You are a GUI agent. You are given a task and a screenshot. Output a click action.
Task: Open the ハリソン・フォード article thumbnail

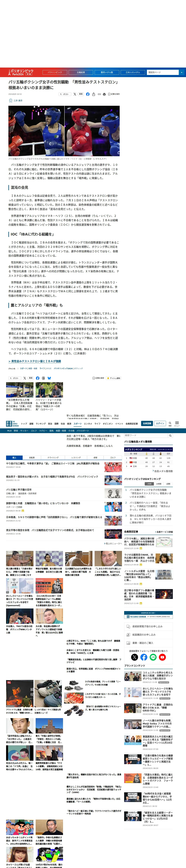[49, 390]
